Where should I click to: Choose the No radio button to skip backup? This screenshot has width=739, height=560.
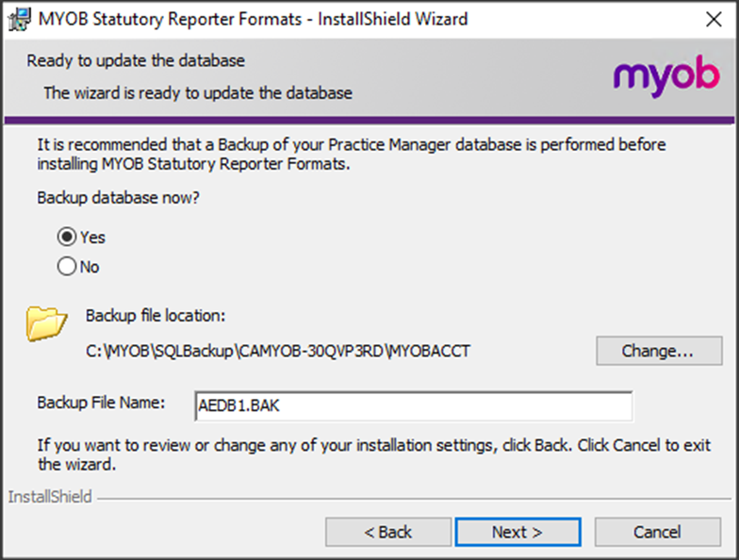pyautogui.click(x=67, y=267)
